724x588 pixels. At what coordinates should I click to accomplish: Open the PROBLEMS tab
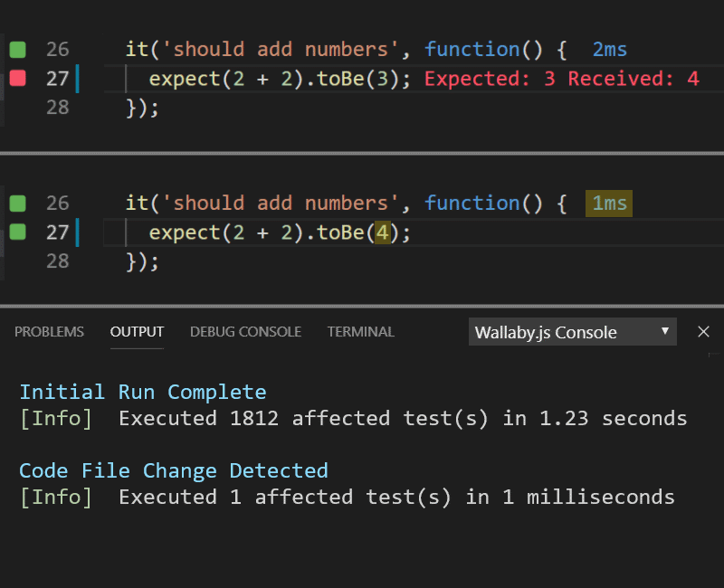coord(49,332)
